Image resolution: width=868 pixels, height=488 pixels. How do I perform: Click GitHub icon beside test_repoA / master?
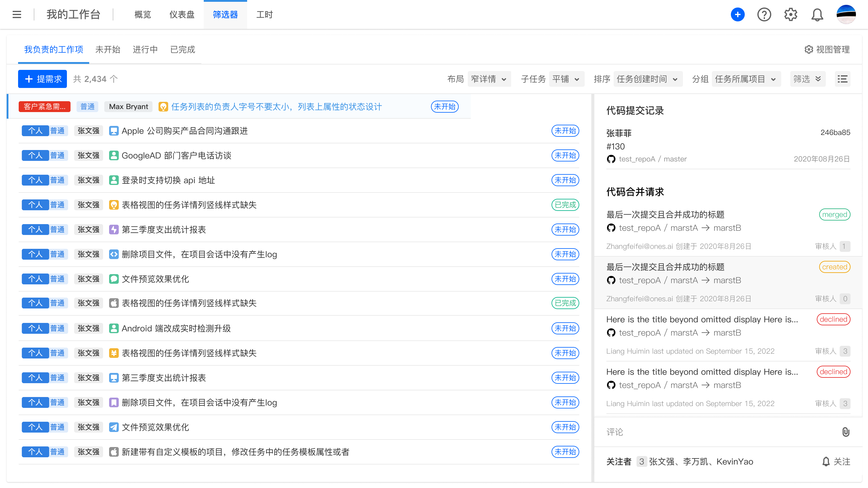pos(611,159)
